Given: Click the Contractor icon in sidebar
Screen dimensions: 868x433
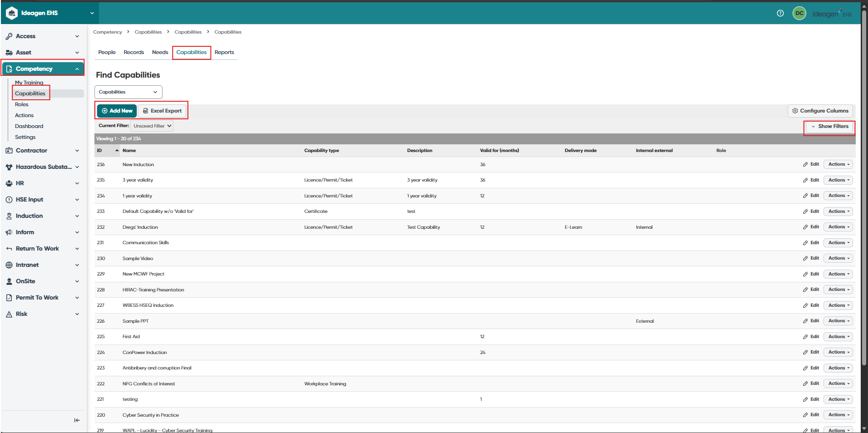Looking at the screenshot, I should tap(9, 151).
